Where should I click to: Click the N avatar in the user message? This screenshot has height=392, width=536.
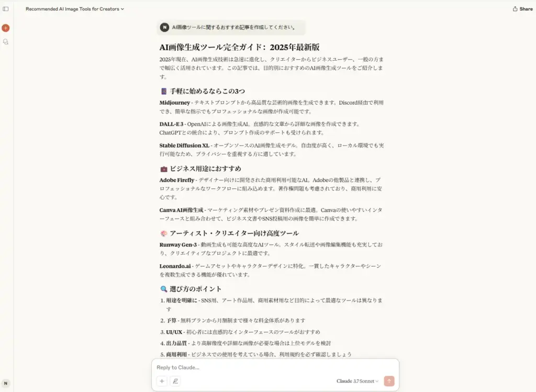[x=164, y=27]
